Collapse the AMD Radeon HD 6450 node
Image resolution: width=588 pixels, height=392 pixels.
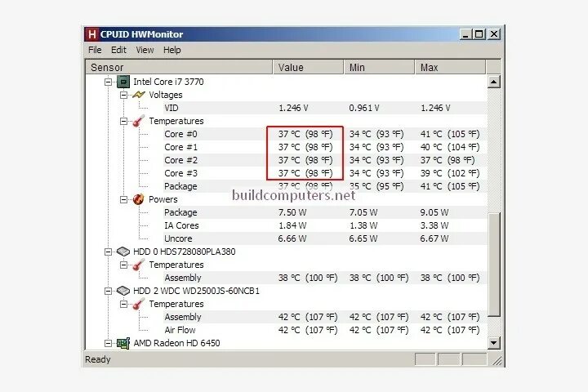click(108, 343)
